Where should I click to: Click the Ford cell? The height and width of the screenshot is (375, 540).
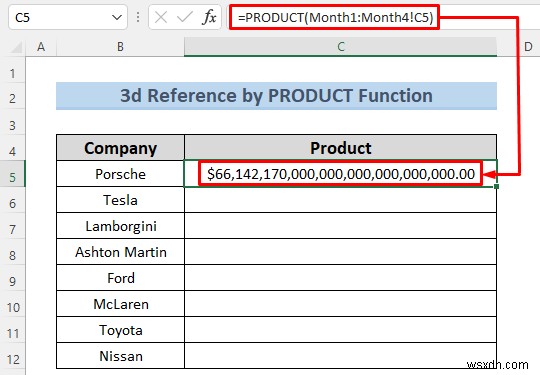(x=120, y=278)
